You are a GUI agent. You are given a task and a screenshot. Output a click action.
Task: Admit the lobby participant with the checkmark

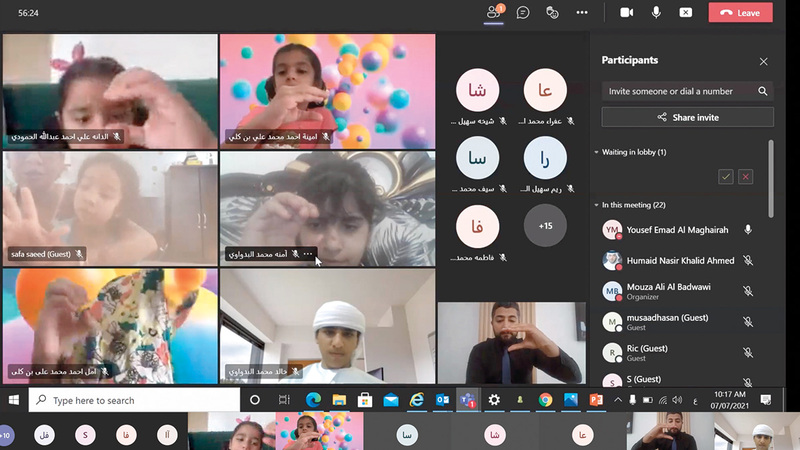click(726, 176)
